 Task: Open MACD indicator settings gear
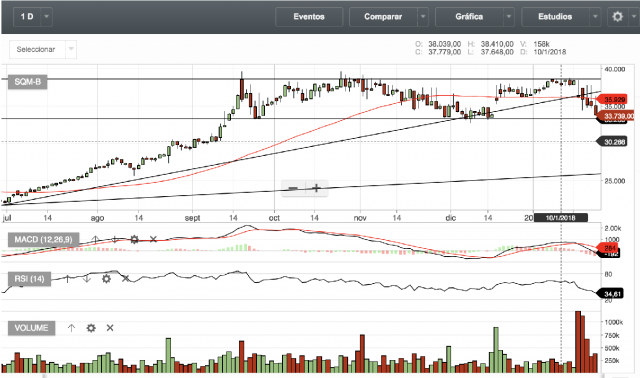pos(134,240)
